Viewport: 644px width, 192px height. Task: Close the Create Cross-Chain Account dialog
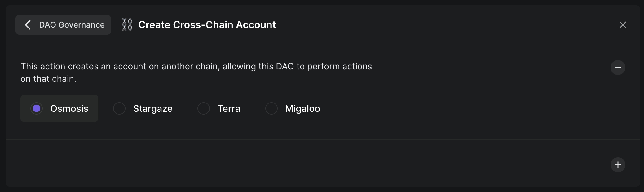coord(623,25)
